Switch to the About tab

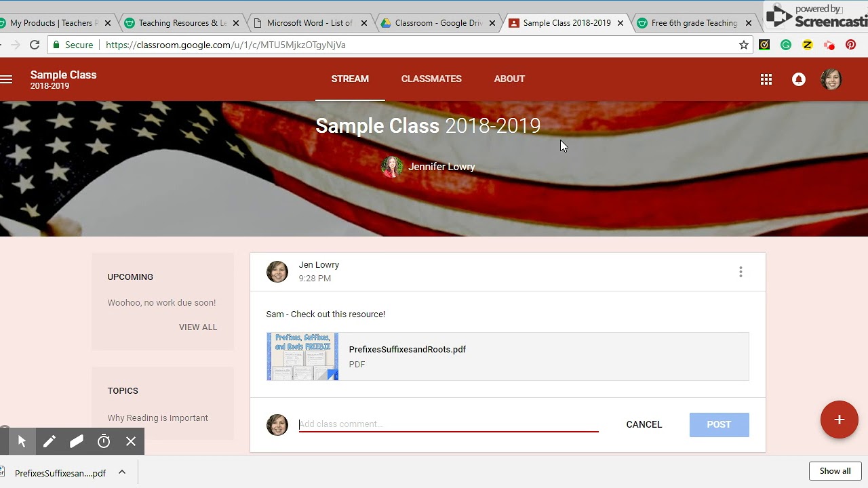pos(509,79)
